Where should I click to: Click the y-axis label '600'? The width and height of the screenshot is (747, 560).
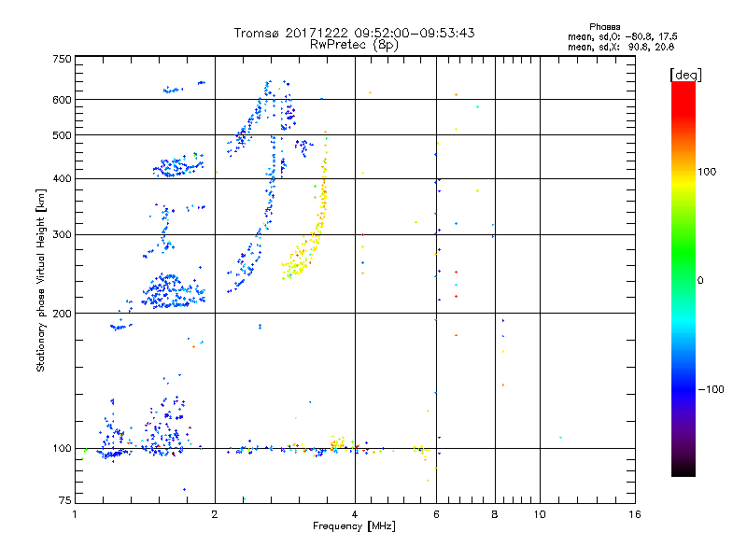[62, 100]
